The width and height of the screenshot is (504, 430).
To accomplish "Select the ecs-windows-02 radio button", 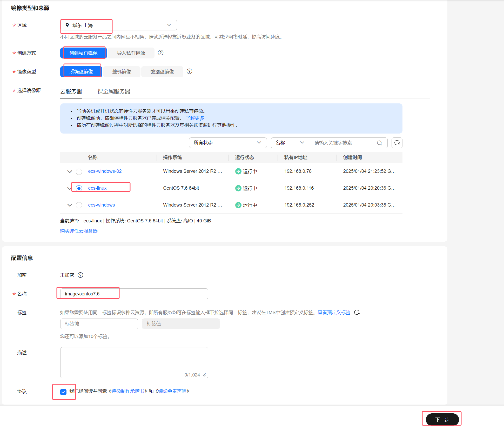I will pos(79,171).
